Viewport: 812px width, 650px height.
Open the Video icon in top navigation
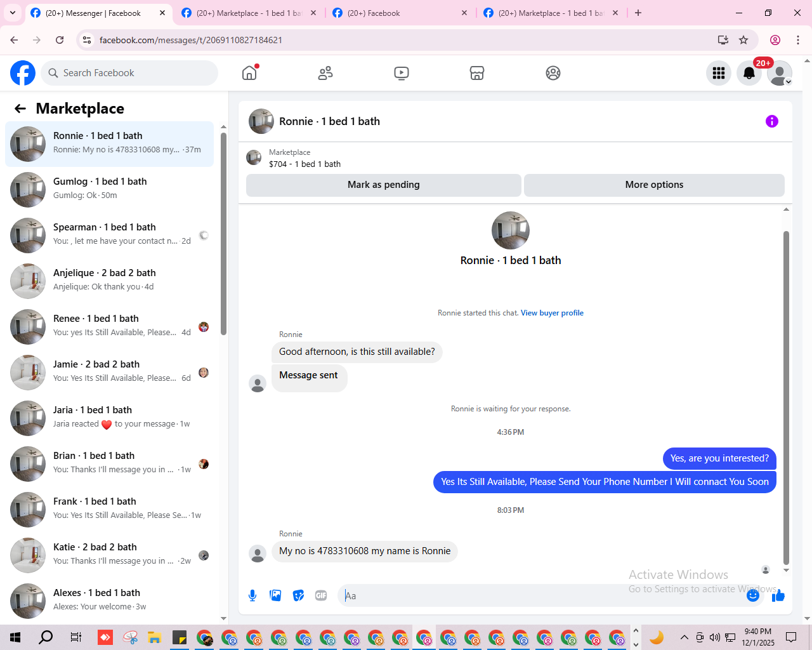pyautogui.click(x=402, y=73)
